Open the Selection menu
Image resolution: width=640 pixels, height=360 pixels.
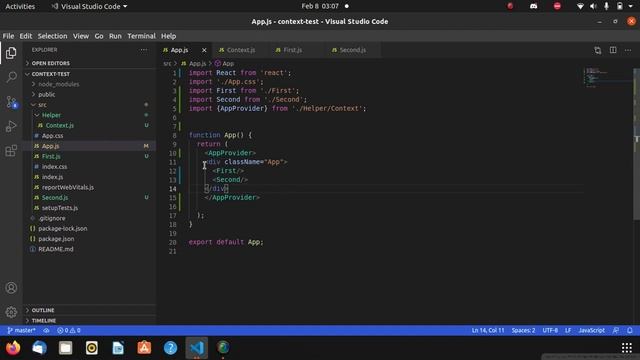pos(52,36)
